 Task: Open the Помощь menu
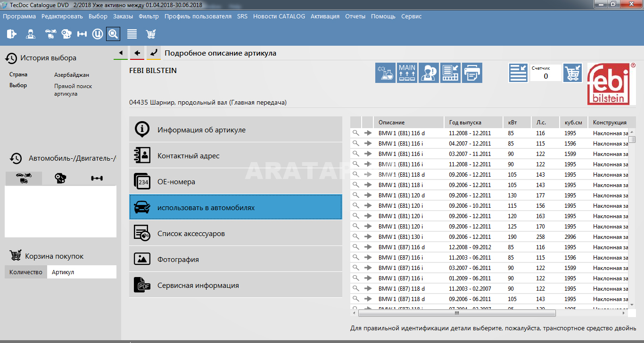(383, 16)
